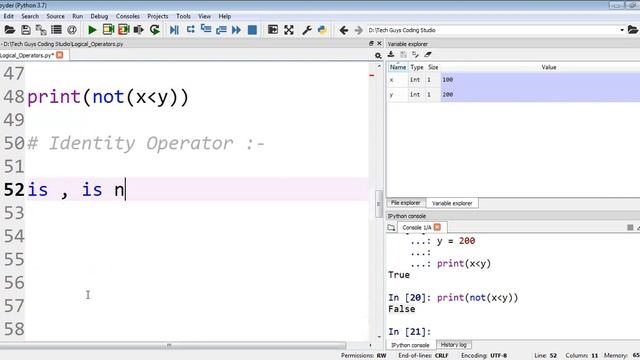Go back with the left arrow icon
Screen dimensions: 640x360
tap(344, 30)
